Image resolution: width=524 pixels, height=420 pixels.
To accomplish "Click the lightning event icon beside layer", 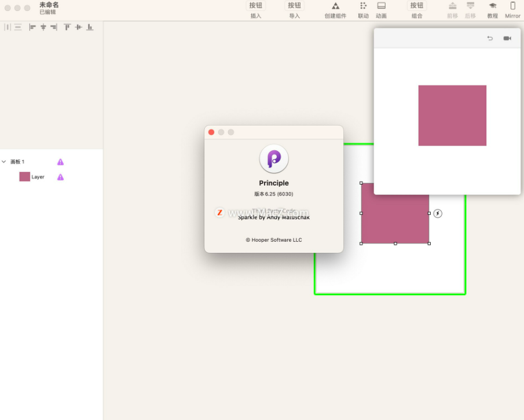I will point(438,213).
